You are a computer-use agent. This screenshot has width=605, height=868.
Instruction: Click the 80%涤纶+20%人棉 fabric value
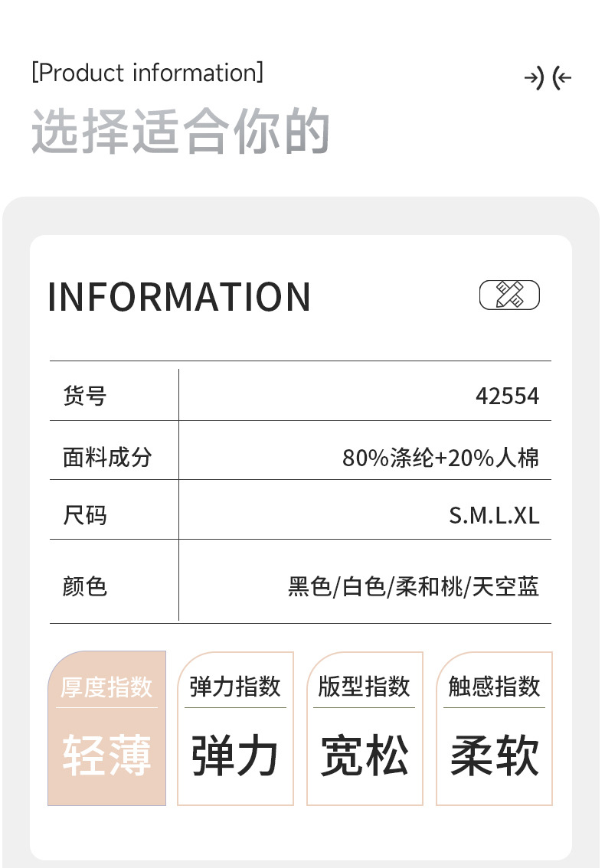[x=440, y=458]
